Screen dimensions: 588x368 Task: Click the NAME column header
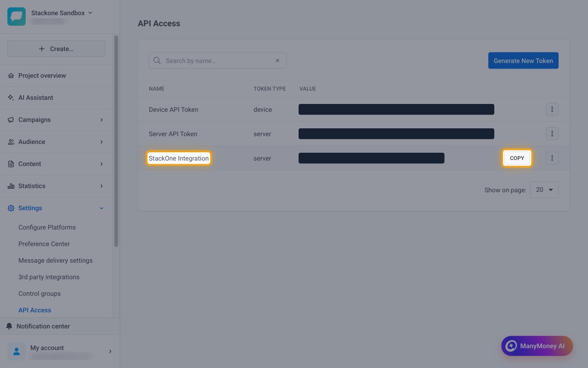tap(157, 89)
